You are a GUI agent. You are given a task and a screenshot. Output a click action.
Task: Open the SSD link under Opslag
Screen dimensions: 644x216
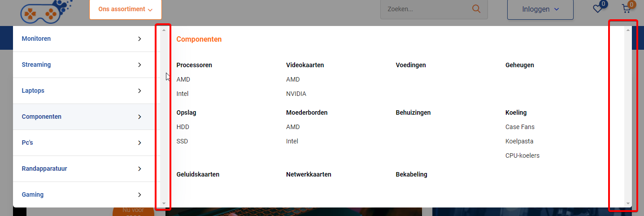tap(182, 141)
